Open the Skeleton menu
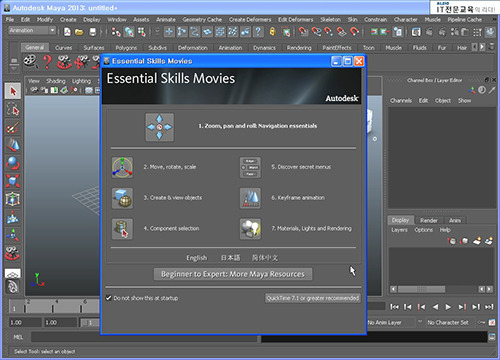500x360 pixels. click(330, 19)
